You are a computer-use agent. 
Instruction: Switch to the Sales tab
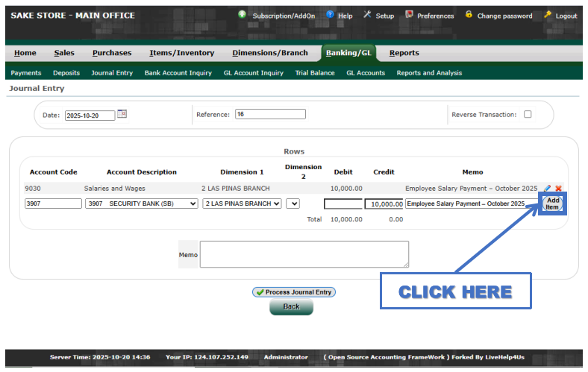64,53
